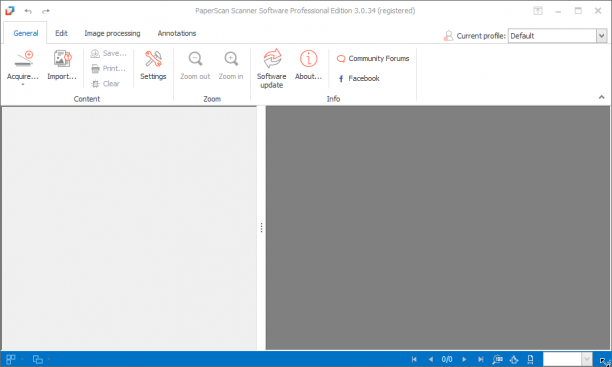Screen dimensions: 612x367
Task: Switch to the Image processing tab
Action: (112, 33)
